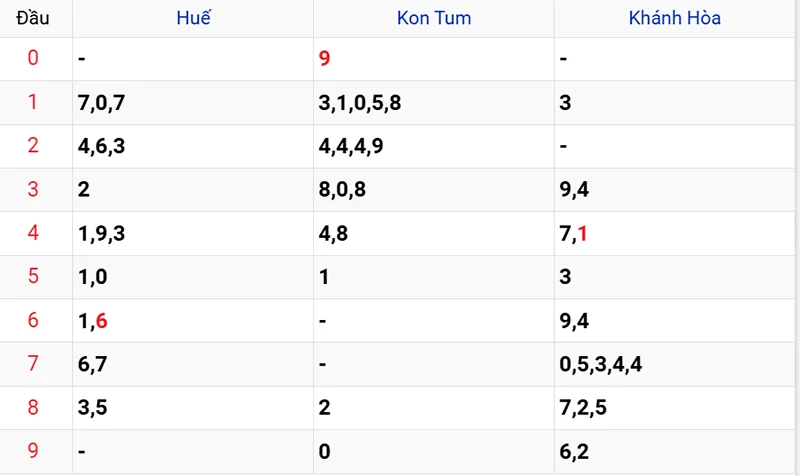Select the Khánh Hòa cell showing 0,5,3,4,4
Screen dimensions: 800x476
click(601, 364)
